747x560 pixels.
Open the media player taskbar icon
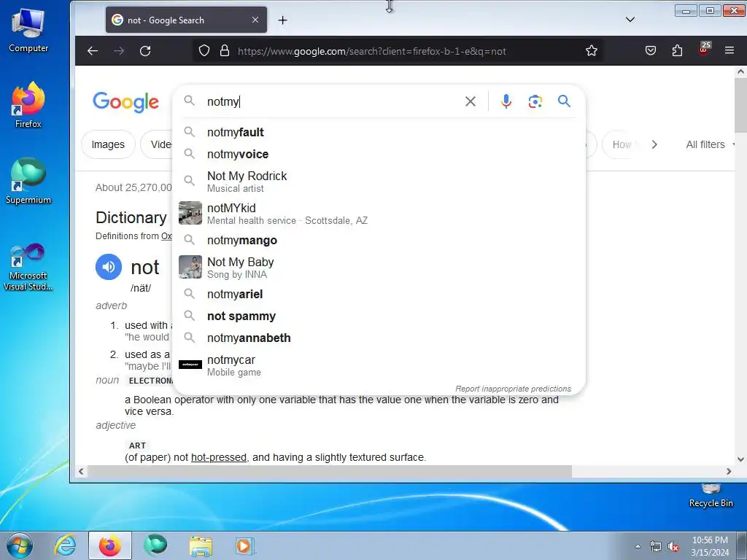(245, 545)
